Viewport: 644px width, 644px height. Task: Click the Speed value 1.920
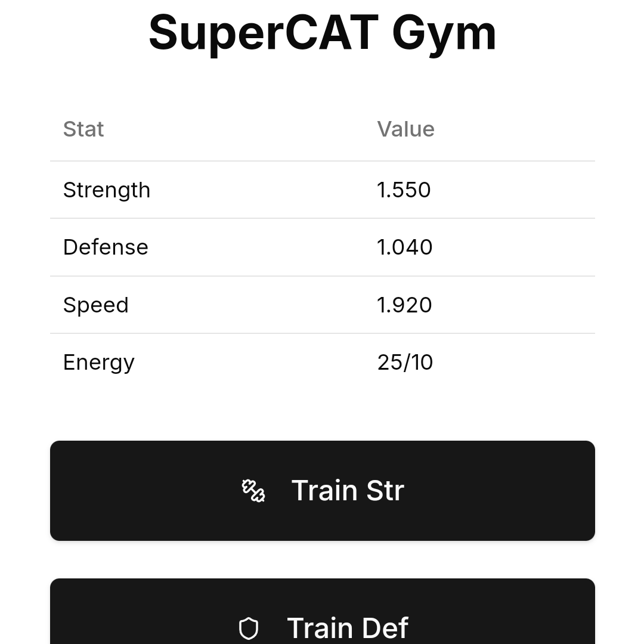click(404, 305)
